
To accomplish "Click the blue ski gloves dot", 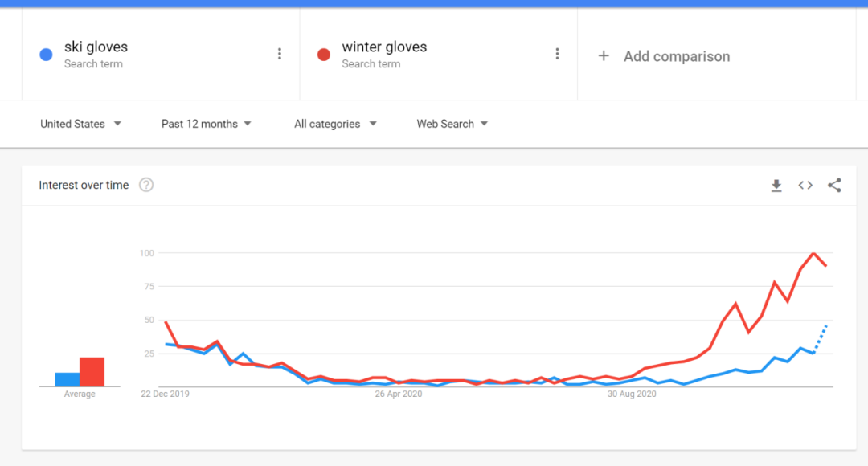I will click(47, 55).
